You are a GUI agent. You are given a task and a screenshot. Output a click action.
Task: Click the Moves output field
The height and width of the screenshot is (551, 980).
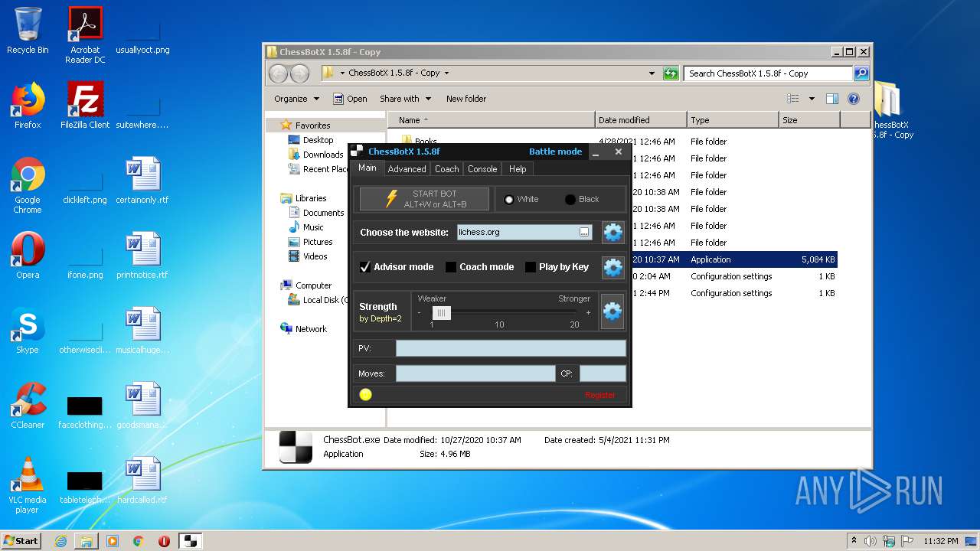point(475,373)
